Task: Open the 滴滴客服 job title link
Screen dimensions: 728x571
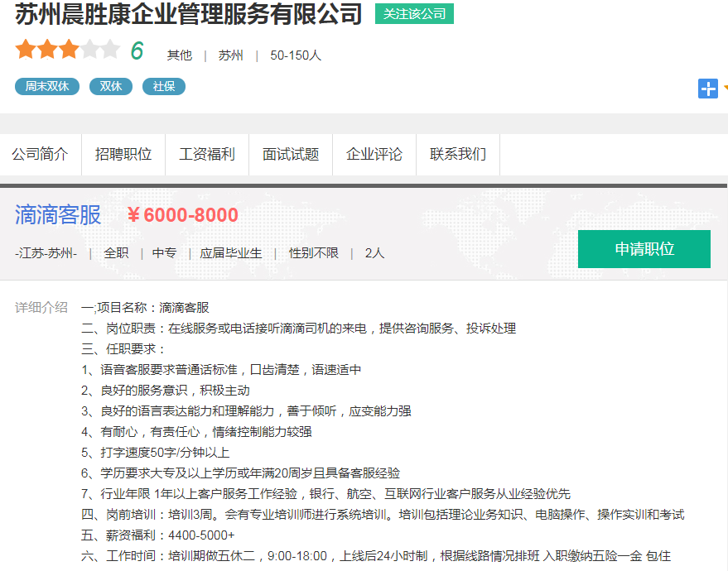Action: [58, 215]
